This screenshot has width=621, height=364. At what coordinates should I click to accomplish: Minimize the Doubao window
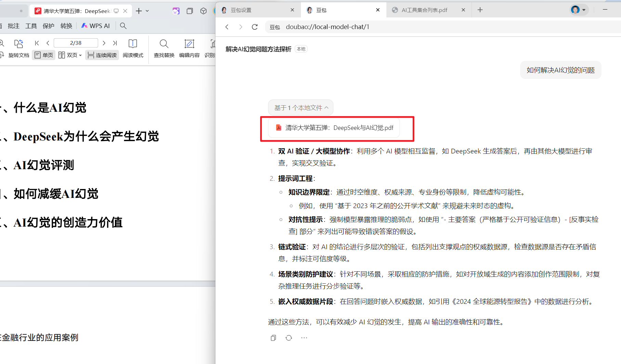coord(605,10)
